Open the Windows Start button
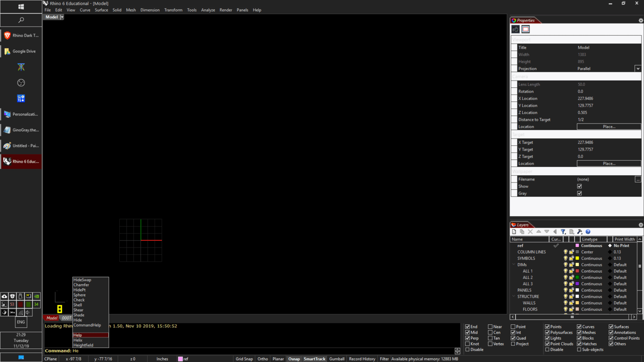Screen dimensions: 644x362 click(x=21, y=7)
